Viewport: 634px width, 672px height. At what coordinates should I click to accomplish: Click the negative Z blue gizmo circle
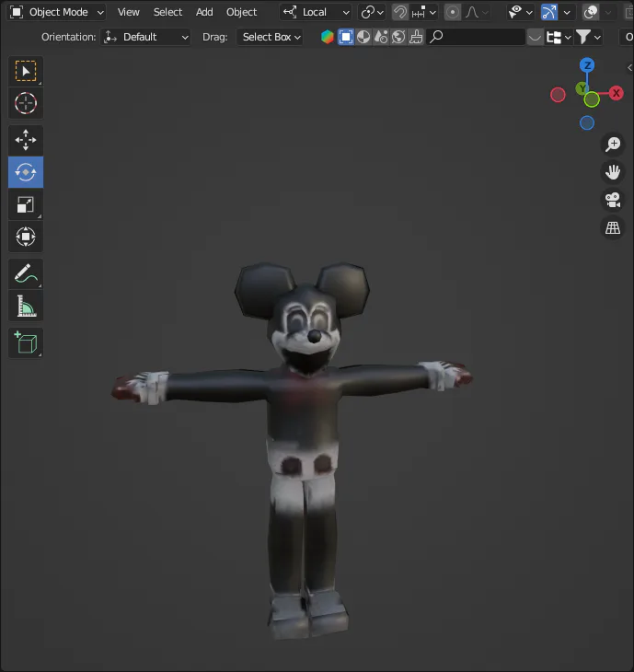coord(587,123)
